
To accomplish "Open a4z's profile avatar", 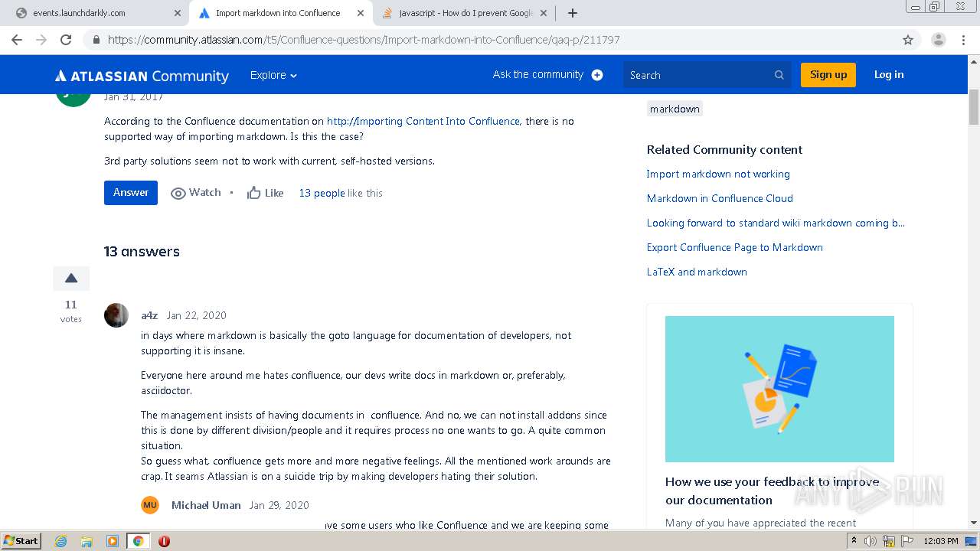I will tap(116, 315).
